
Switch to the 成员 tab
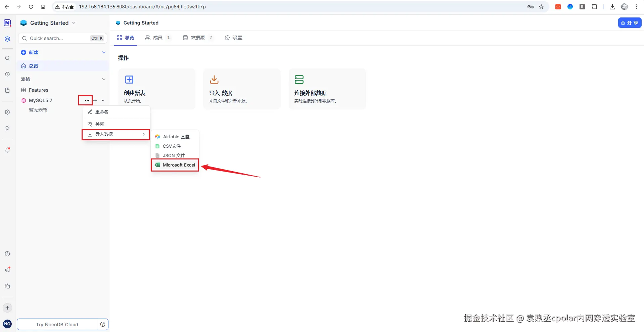(157, 38)
